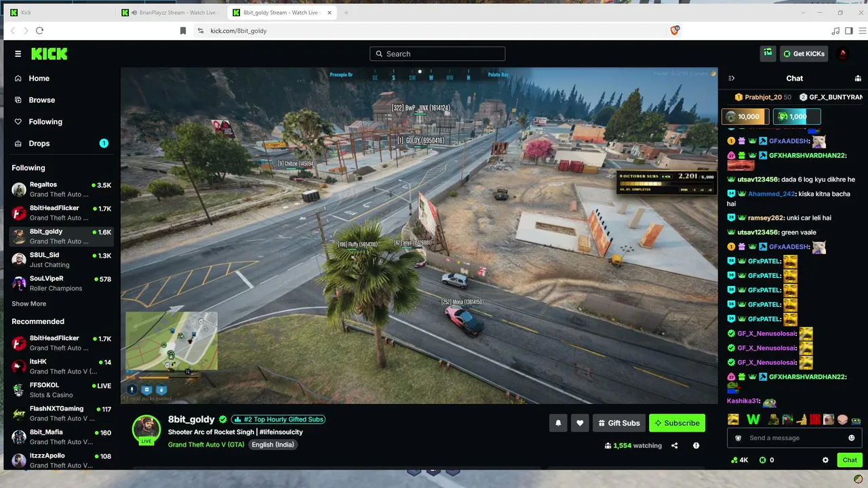Screen dimensions: 868x488
Task: Switch to the BrianPlayzz Stream tab
Action: click(x=171, y=12)
